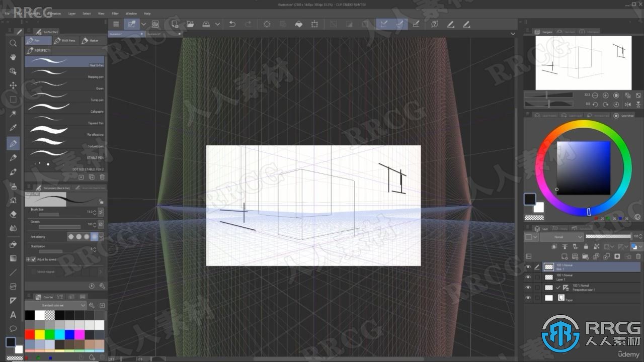Choose the Textured pen sub tool

(x=64, y=143)
